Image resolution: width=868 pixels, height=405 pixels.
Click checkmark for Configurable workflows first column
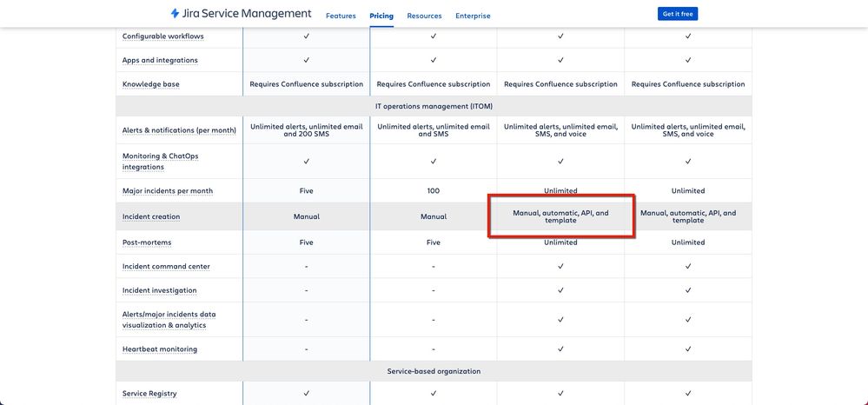(x=306, y=36)
